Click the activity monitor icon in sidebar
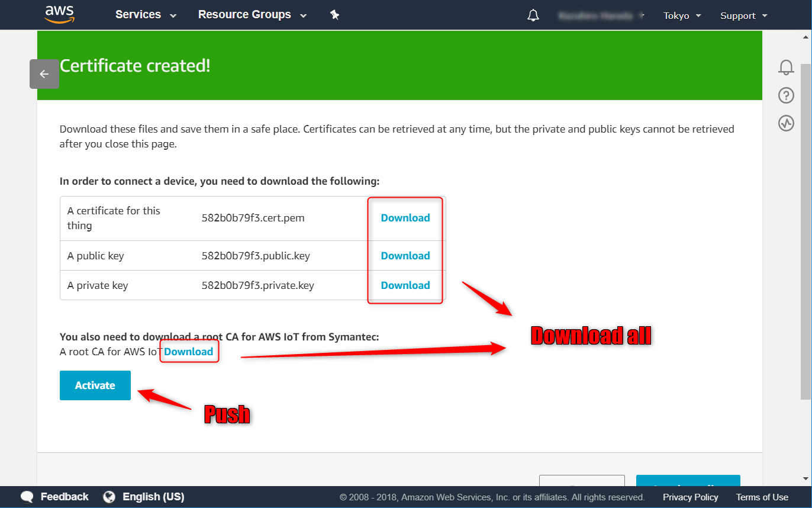Viewport: 812px width, 508px height. [786, 123]
